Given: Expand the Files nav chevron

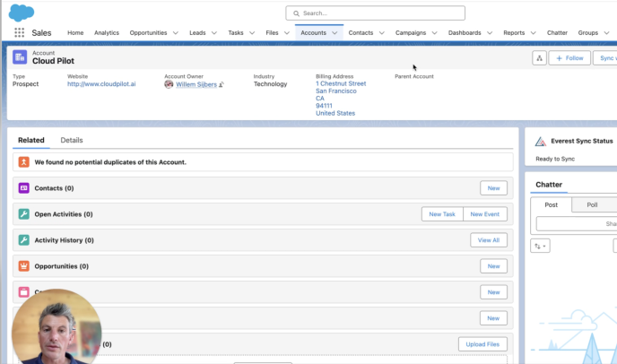Looking at the screenshot, I should (x=287, y=33).
